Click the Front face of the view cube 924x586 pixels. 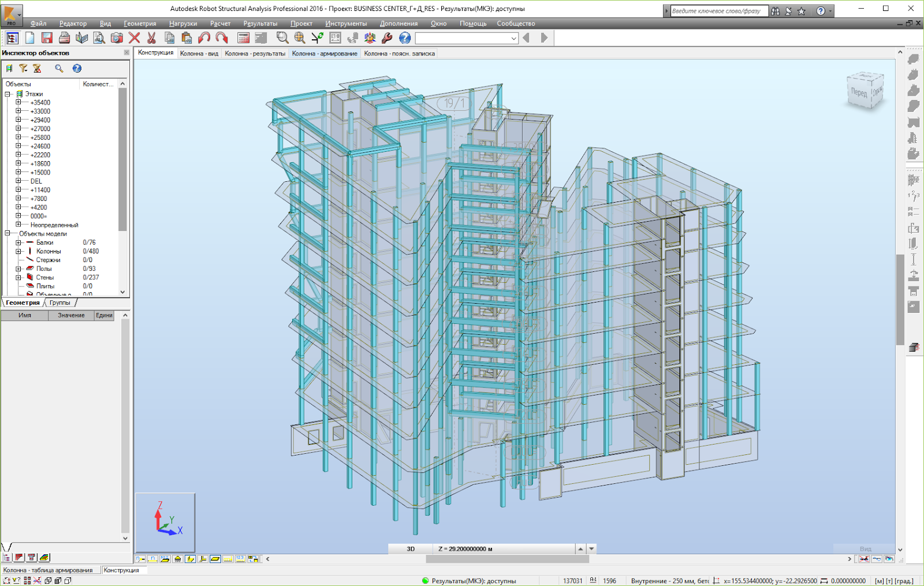click(859, 92)
